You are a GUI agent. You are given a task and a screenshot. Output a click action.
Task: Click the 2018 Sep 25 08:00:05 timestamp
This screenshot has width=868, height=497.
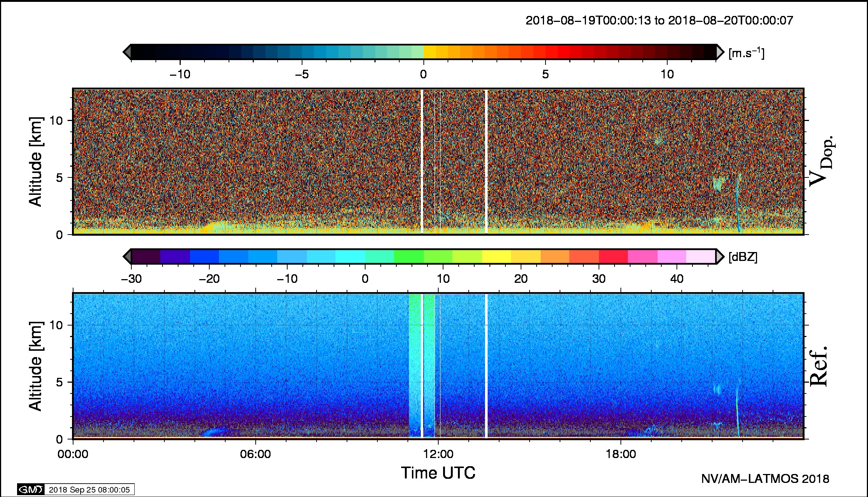(x=89, y=490)
